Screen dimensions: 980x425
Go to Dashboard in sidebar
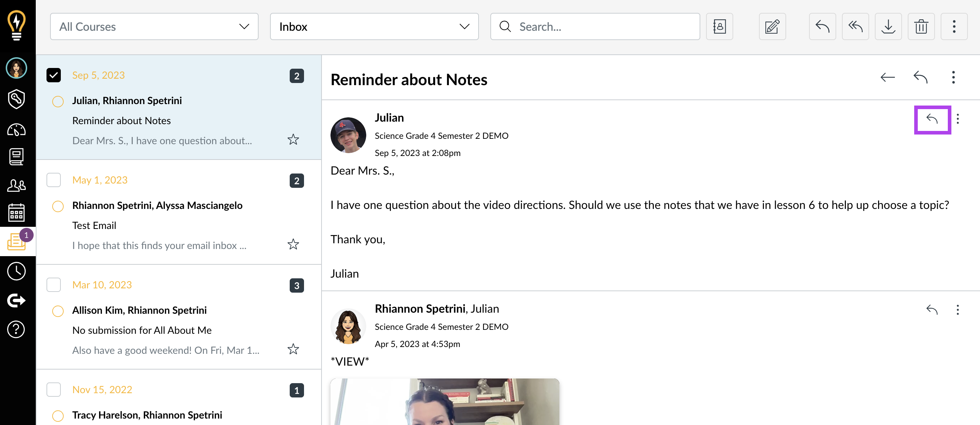(x=16, y=130)
